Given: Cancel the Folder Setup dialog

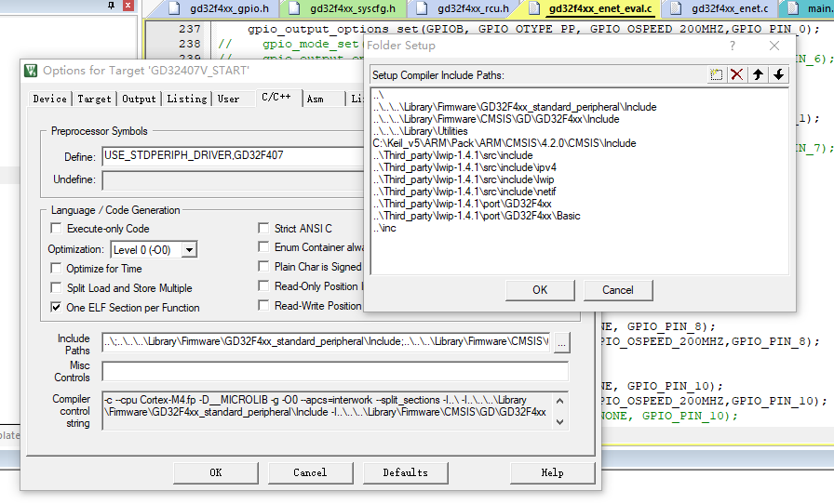Looking at the screenshot, I should [x=617, y=290].
